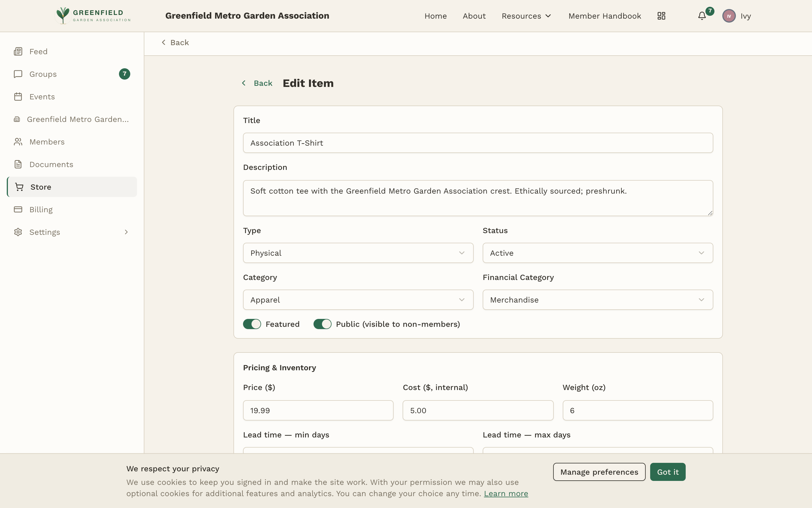Click the 'We respect your privacy' heading

click(173, 468)
